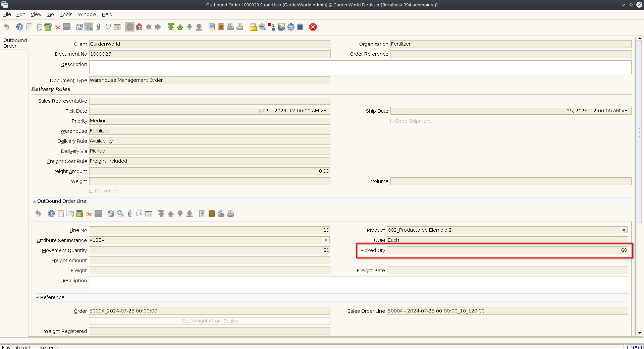Open Archived Documents icon in main toolbar
Screen dimensions: 644x349
[221, 27]
